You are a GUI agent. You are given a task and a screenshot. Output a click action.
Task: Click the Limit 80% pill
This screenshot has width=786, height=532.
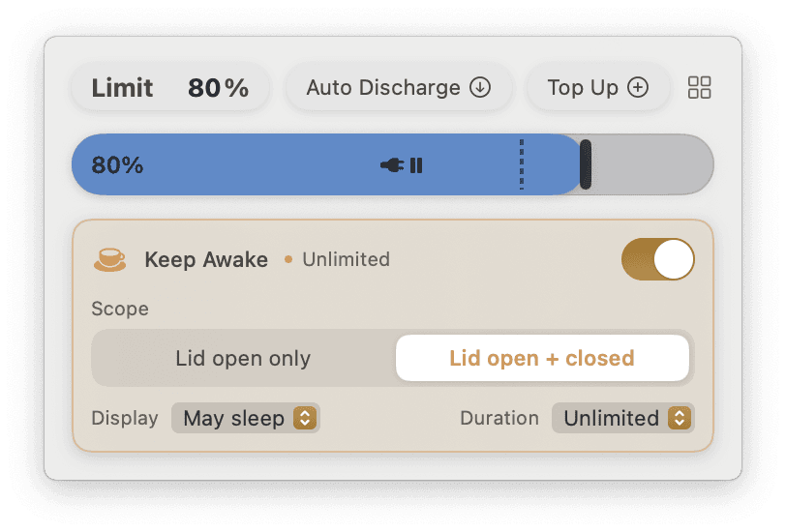click(170, 88)
